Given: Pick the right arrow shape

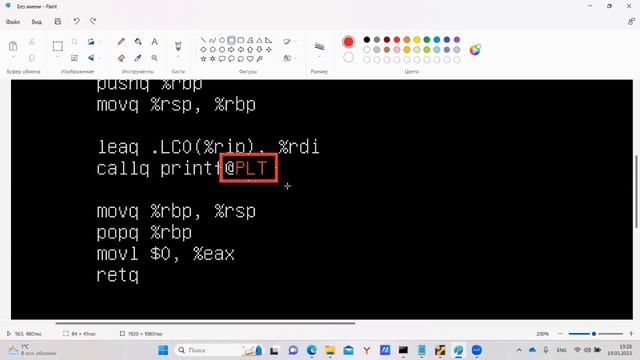Looking at the screenshot, I should (231, 49).
